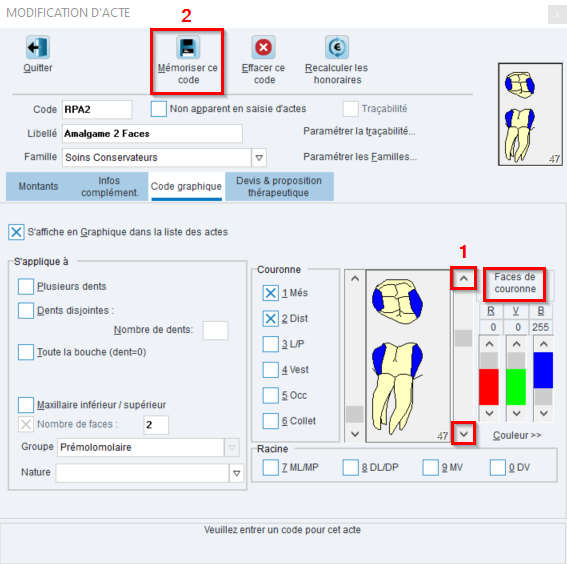Click the Faces de couronne button
Image resolution: width=567 pixels, height=564 pixels.
tap(515, 283)
